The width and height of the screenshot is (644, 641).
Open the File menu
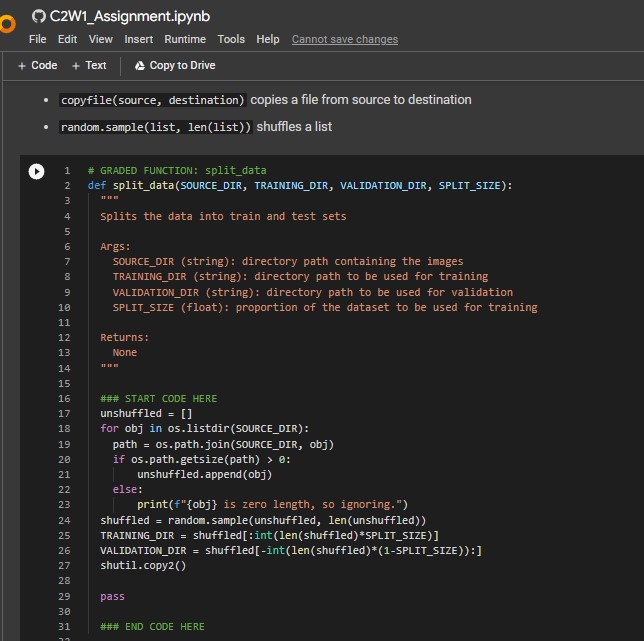click(x=37, y=39)
